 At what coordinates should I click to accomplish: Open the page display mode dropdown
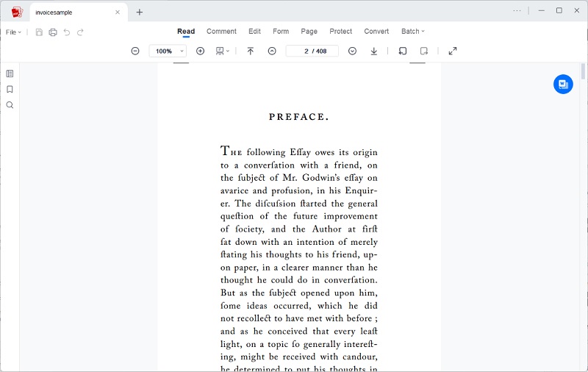[223, 51]
